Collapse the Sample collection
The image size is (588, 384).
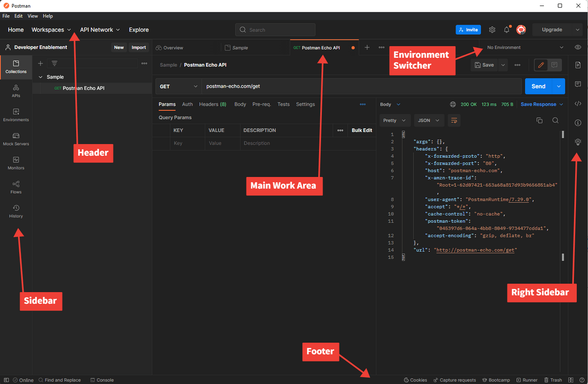40,77
